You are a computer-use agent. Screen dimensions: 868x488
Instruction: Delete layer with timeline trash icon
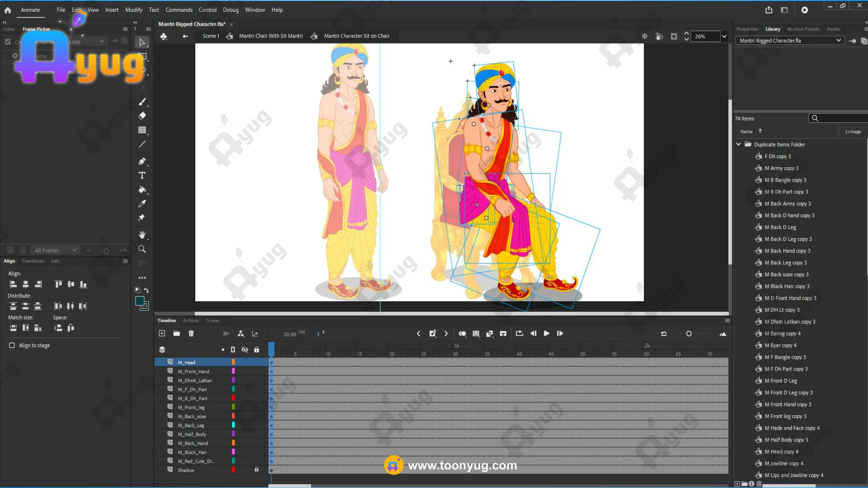click(191, 333)
